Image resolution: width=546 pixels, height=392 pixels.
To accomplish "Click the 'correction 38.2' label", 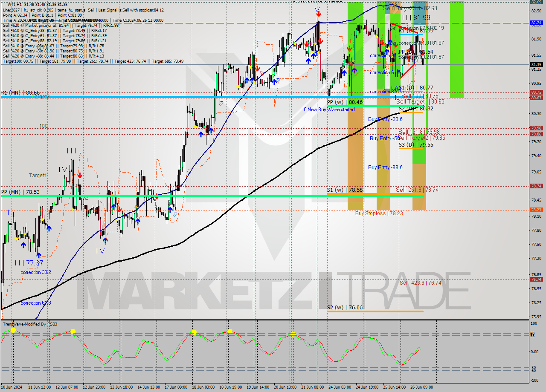I will [x=36, y=272].
